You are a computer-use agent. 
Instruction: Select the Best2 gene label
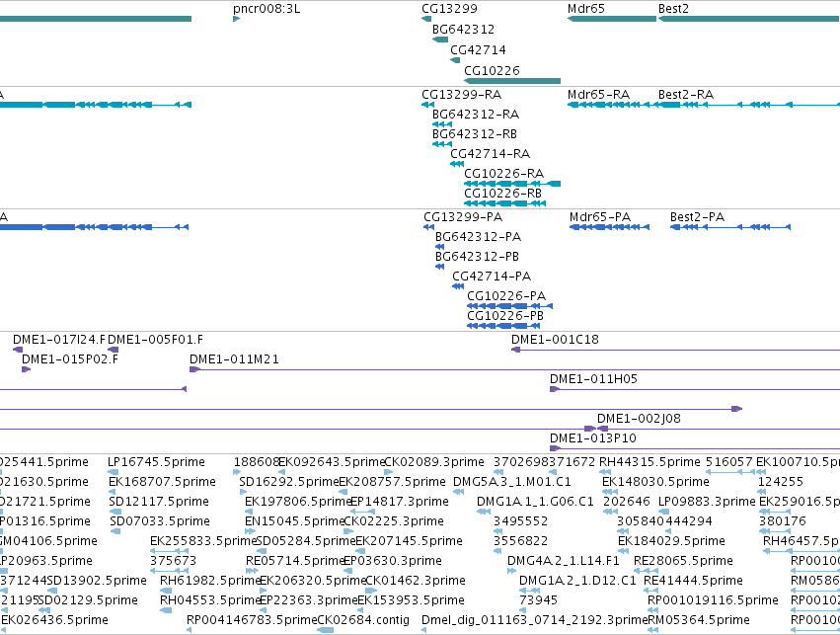click(673, 9)
